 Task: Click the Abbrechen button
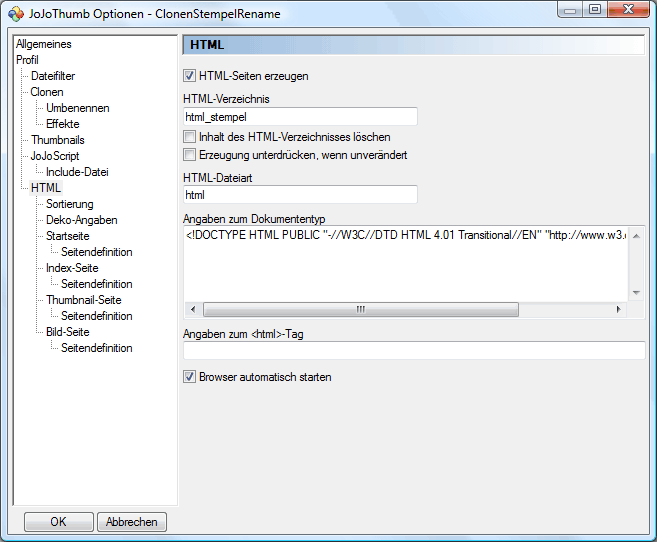click(132, 522)
